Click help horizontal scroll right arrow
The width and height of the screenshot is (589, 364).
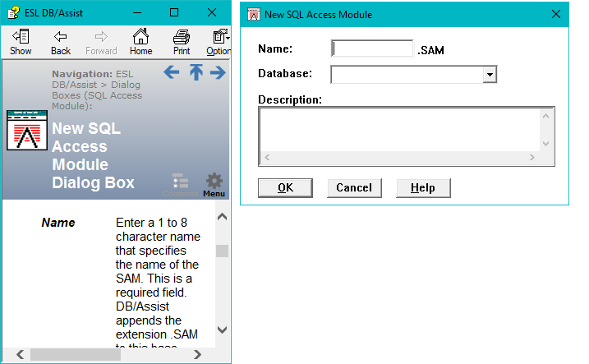click(x=197, y=355)
